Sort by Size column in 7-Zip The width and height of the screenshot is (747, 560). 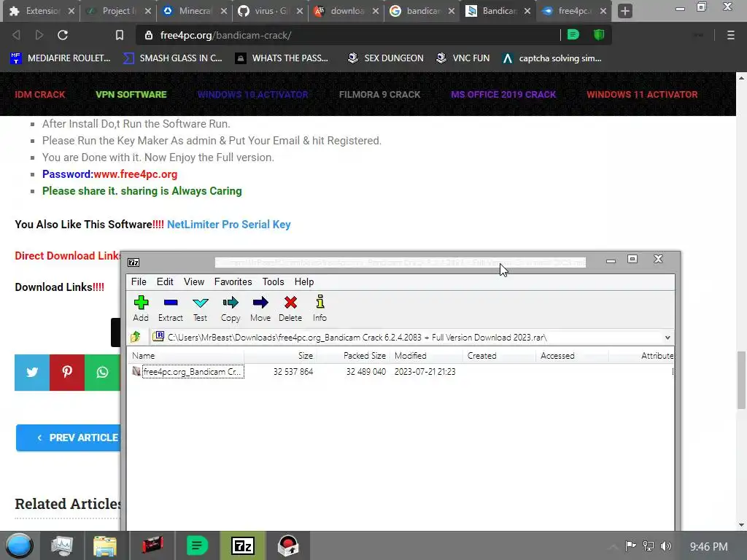(281, 356)
